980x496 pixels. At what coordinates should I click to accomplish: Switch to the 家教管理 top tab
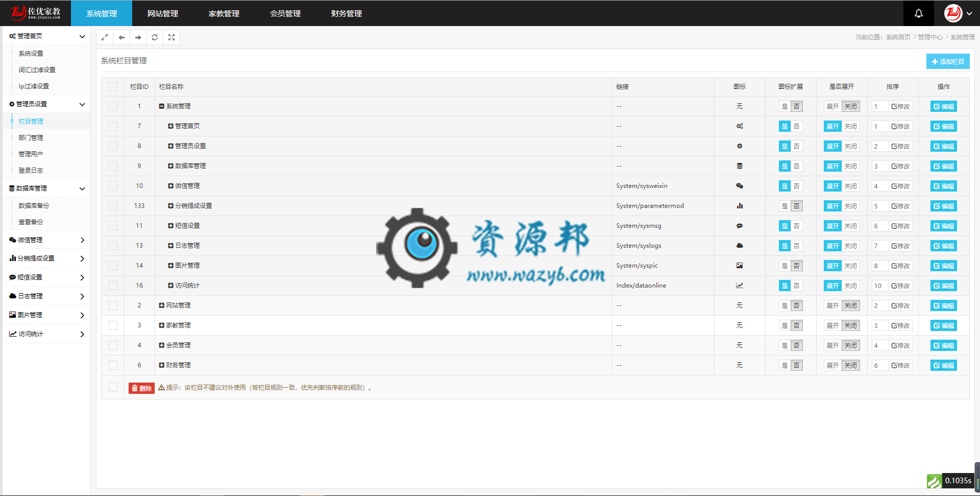tap(224, 13)
